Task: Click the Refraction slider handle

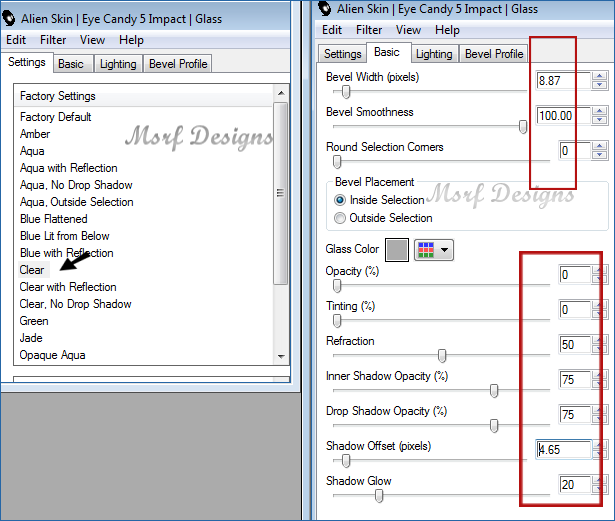Action: (442, 355)
